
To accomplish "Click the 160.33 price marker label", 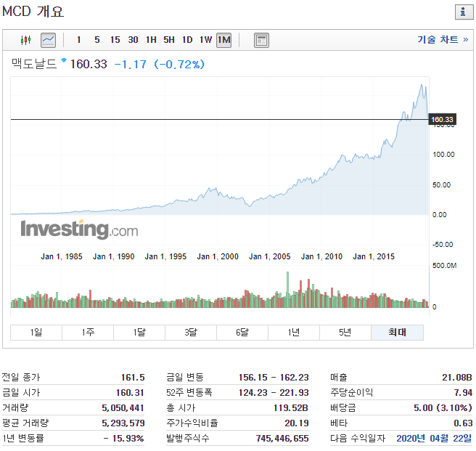I will tap(443, 119).
